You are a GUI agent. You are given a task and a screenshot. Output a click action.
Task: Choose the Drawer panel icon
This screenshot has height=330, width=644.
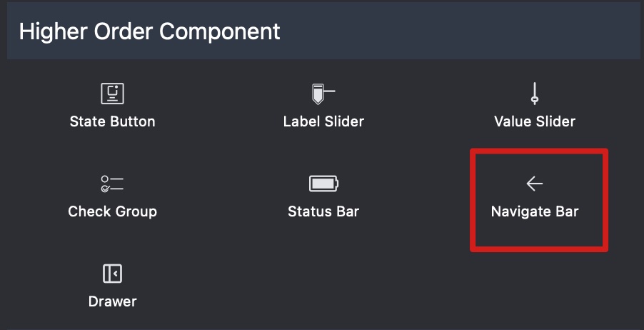[x=112, y=274]
